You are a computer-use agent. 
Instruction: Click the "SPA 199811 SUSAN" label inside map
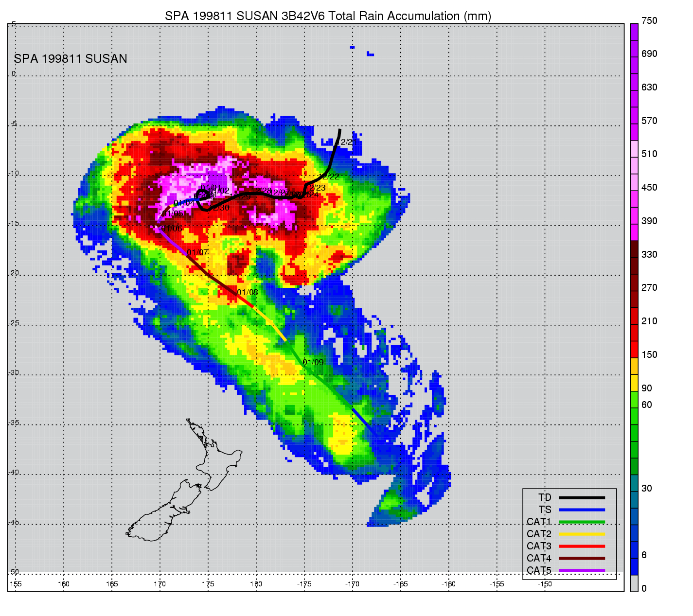(x=71, y=59)
